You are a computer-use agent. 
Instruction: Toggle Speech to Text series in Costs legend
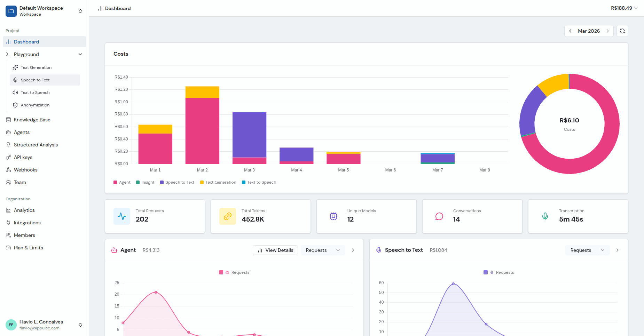click(x=177, y=182)
